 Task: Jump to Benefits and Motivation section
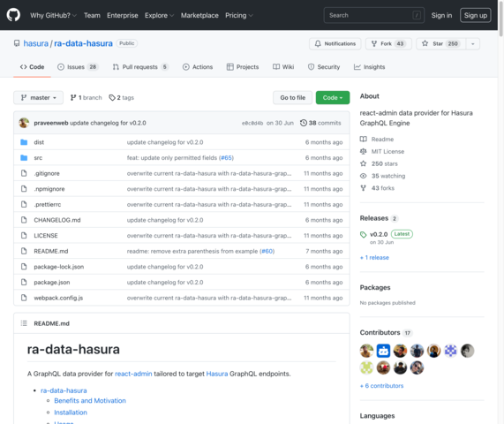coord(90,400)
